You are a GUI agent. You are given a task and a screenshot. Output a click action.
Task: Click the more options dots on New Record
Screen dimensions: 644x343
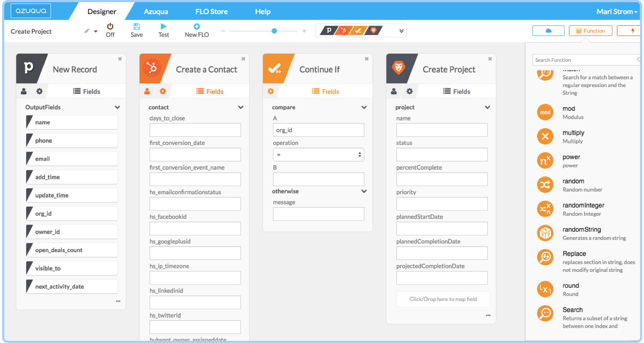(118, 301)
